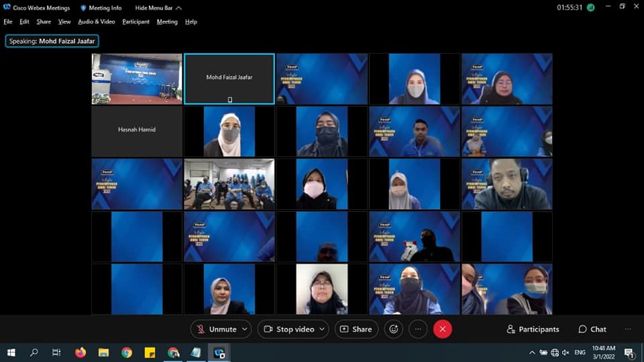This screenshot has height=362, width=644.
Task: Open the Participant menu
Action: click(136, 21)
